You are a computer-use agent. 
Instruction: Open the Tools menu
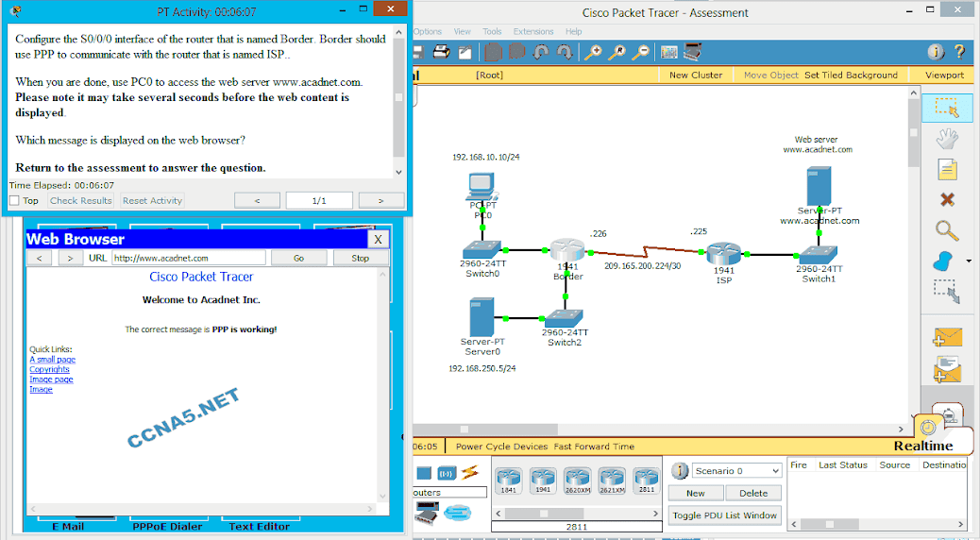[x=492, y=31]
